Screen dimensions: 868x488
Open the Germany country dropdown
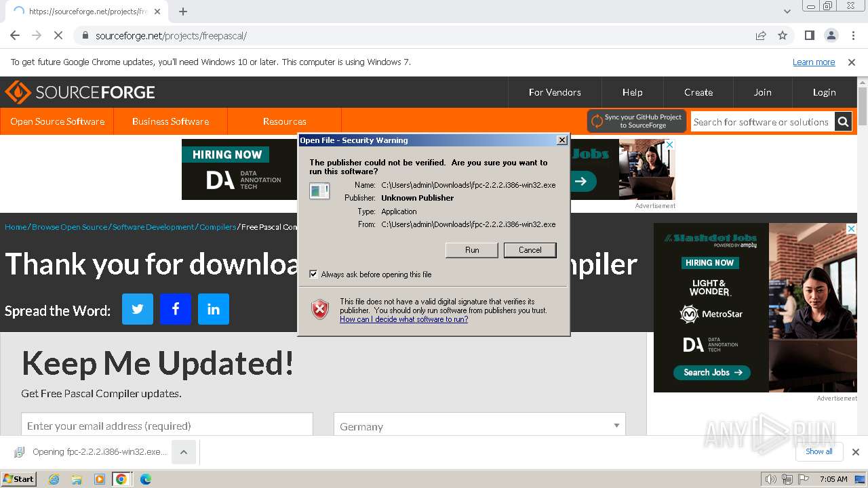point(479,426)
